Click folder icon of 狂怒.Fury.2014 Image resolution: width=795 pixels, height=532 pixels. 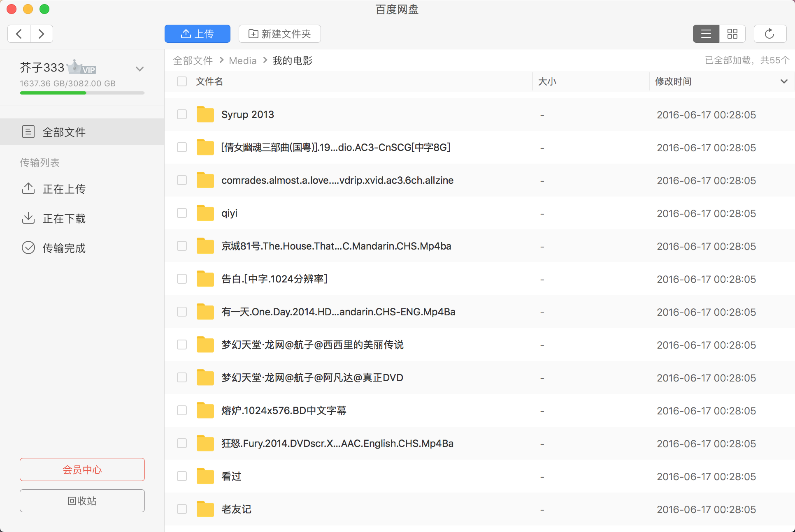click(x=205, y=443)
